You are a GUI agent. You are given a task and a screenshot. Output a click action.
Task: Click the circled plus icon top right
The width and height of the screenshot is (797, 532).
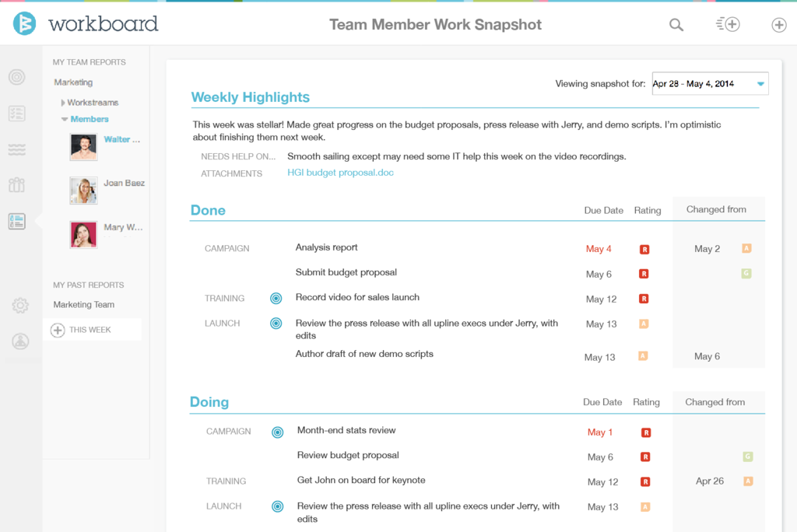pyautogui.click(x=778, y=25)
